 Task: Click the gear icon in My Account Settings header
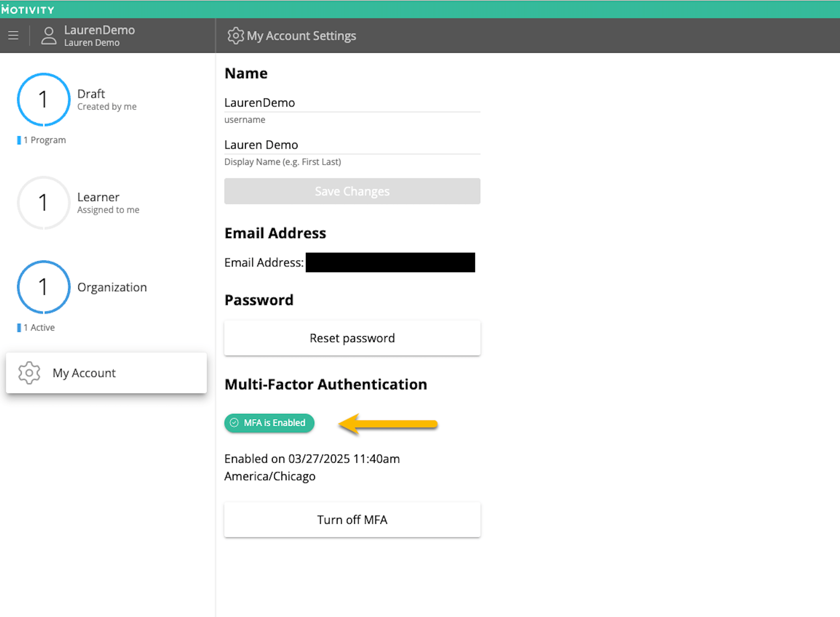pyautogui.click(x=235, y=36)
